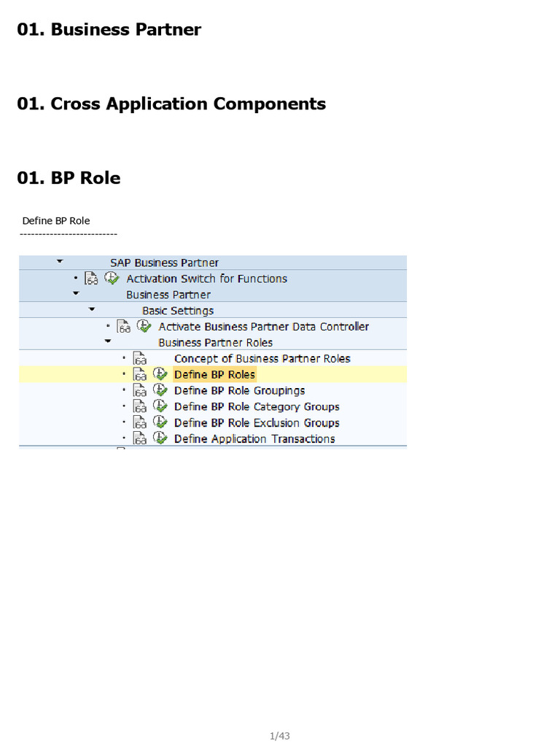This screenshot has width=560, height=747.
Task: Select Activate Business Partner Data Controller entry
Action: coord(263,327)
